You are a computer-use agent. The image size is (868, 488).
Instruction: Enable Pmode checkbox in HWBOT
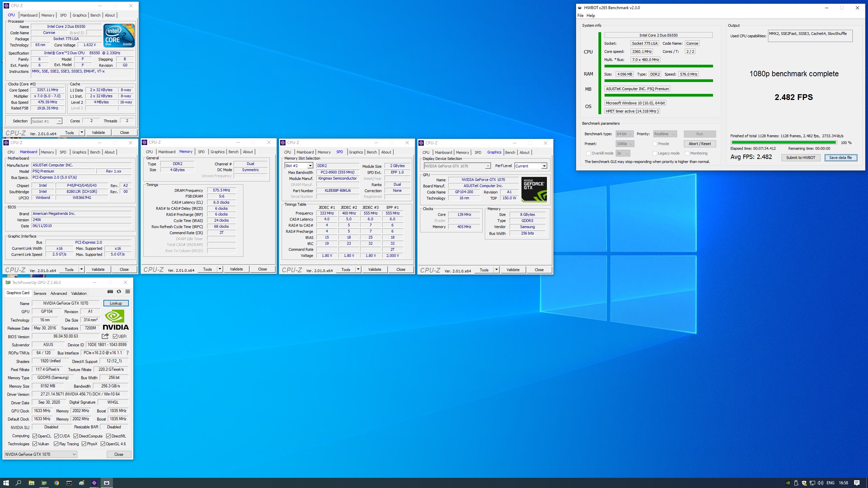(x=655, y=144)
